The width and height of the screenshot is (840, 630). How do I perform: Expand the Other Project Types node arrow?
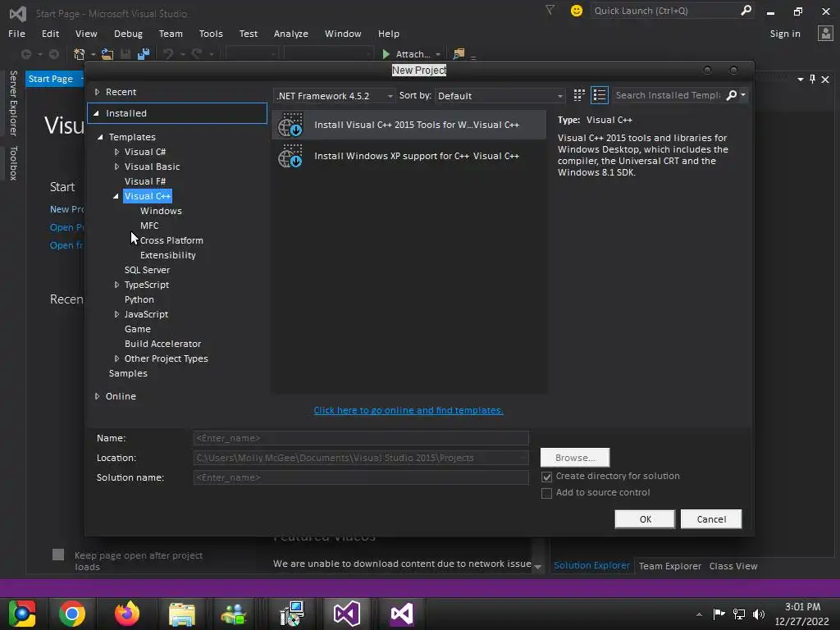[x=116, y=359]
